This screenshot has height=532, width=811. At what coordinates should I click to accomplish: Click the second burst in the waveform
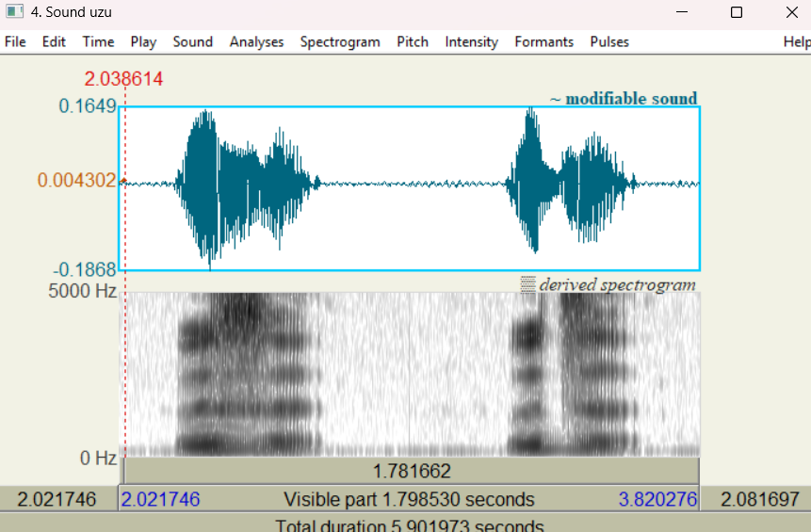(572, 182)
